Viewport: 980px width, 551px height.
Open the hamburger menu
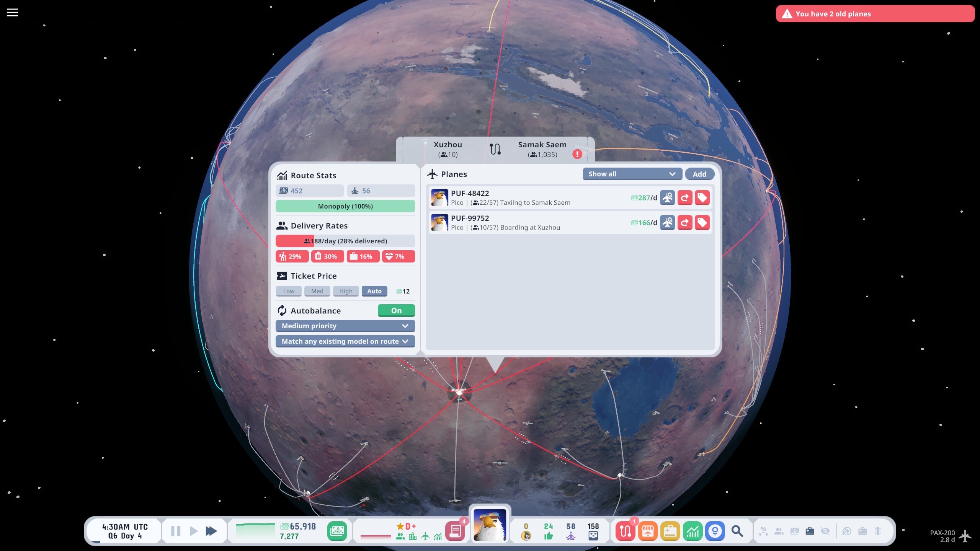[x=12, y=12]
